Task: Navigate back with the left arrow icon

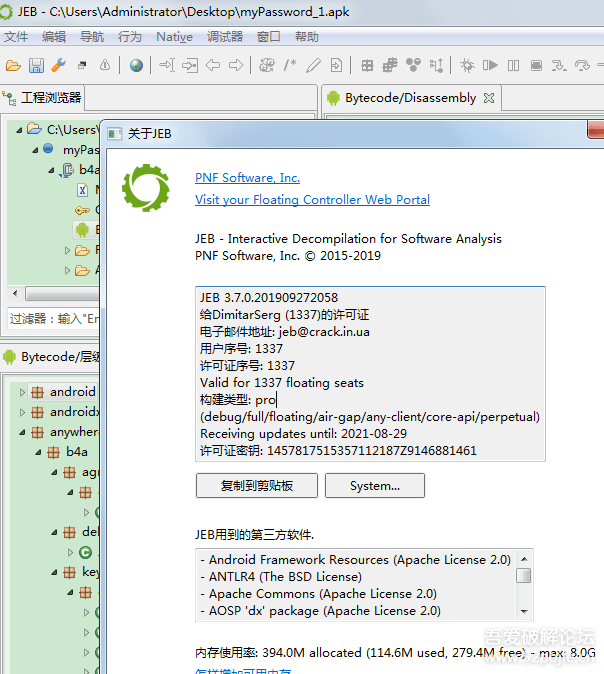Action: point(213,65)
